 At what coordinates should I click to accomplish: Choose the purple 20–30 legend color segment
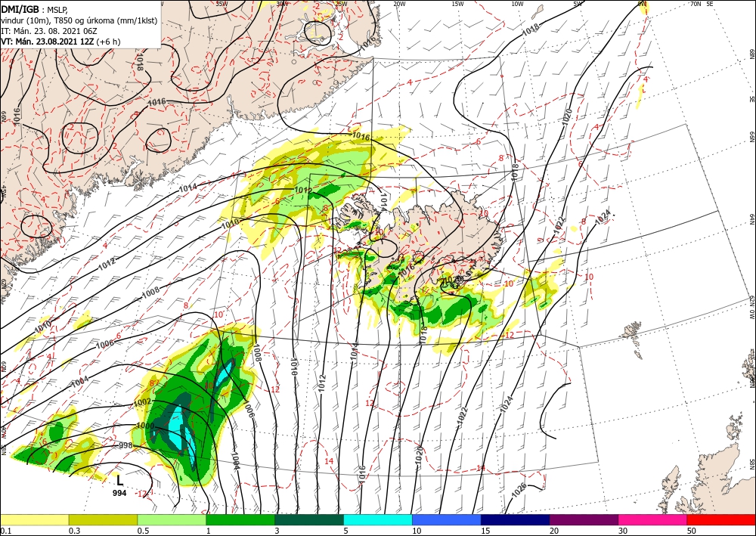584,519
